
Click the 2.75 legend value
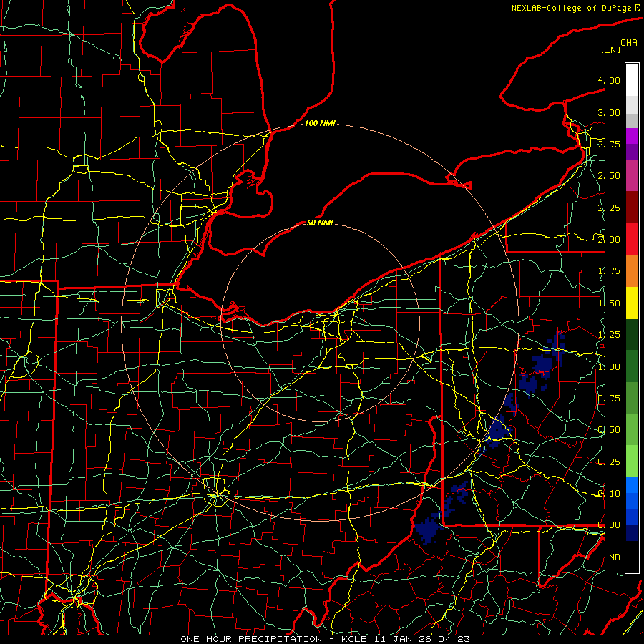[609, 144]
